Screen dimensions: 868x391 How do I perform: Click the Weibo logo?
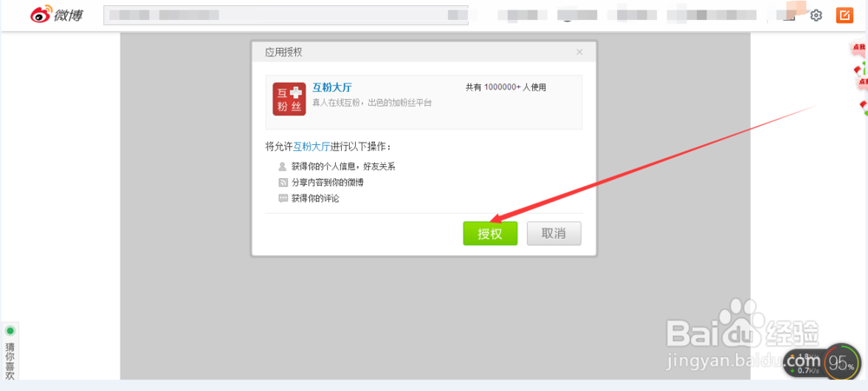[56, 15]
